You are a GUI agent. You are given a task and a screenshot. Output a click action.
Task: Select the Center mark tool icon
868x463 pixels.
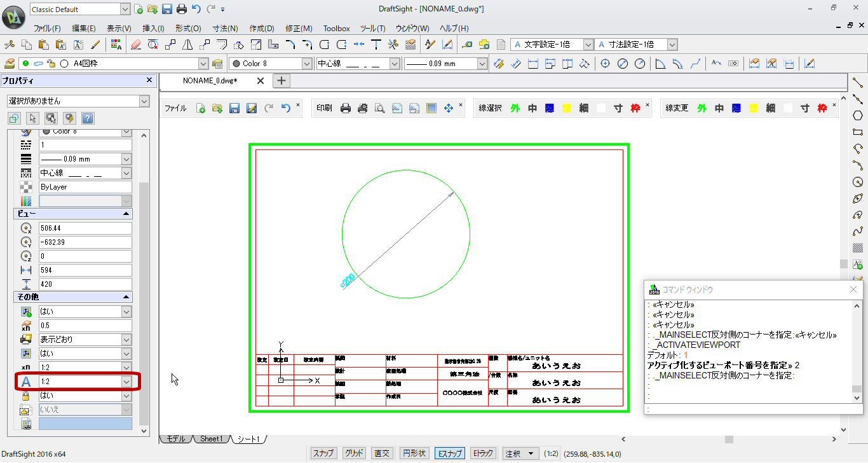[606, 64]
